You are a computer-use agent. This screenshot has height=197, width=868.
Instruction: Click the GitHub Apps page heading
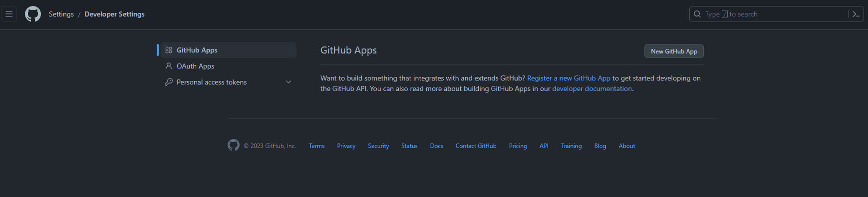pos(348,50)
